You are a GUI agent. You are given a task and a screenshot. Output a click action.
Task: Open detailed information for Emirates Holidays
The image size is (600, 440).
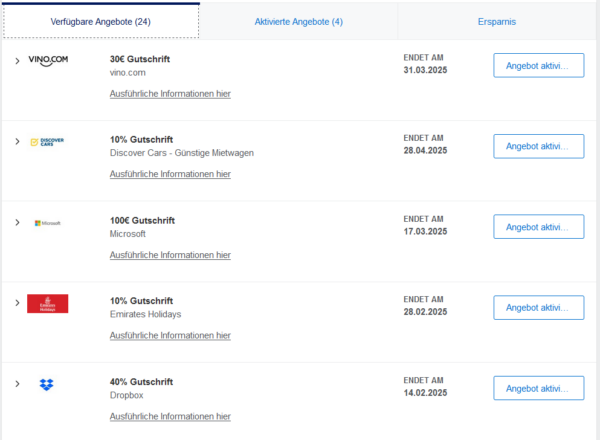click(170, 336)
